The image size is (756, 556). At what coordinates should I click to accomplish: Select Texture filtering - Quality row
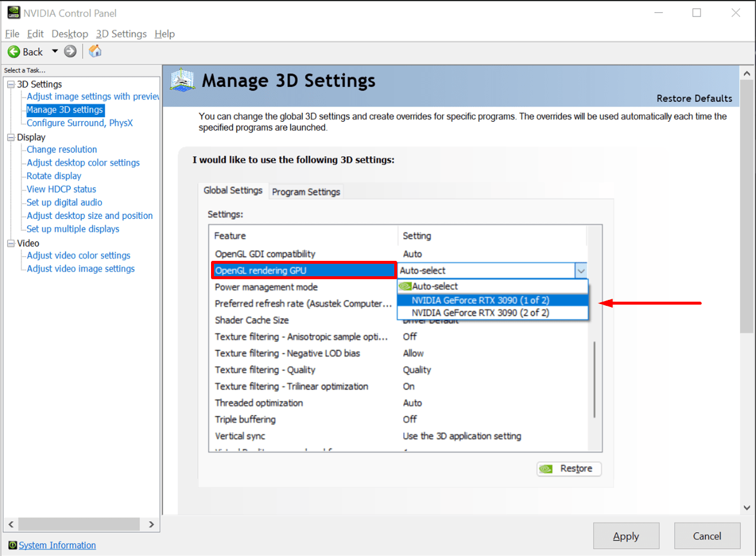(399, 370)
